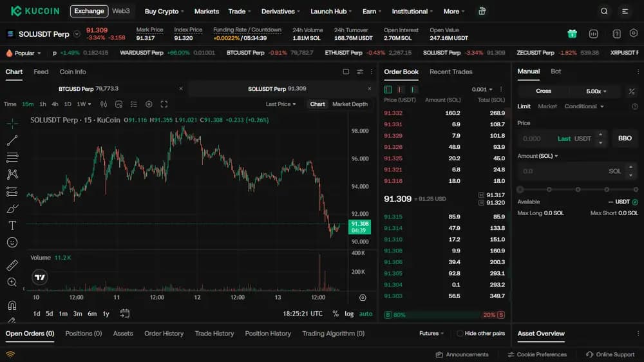Open the search icon in header
Viewport: 644px width, 362px height.
point(604,11)
